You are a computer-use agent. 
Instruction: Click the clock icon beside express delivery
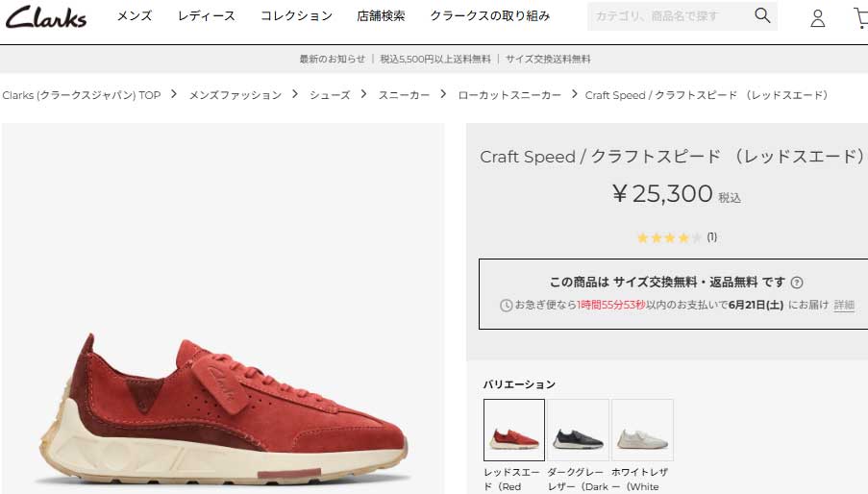click(506, 306)
